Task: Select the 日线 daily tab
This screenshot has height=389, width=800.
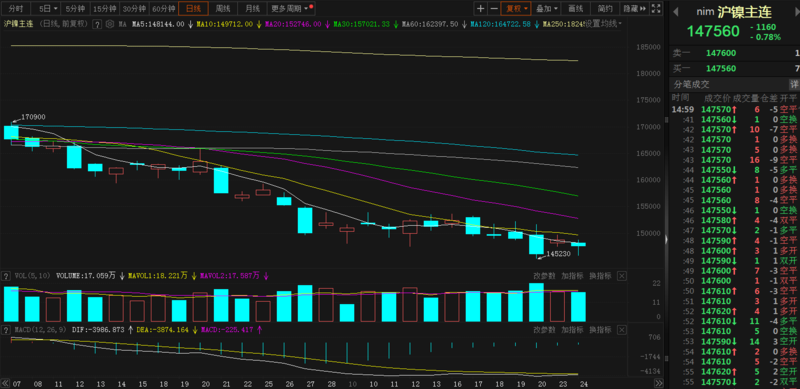Action: coord(193,9)
